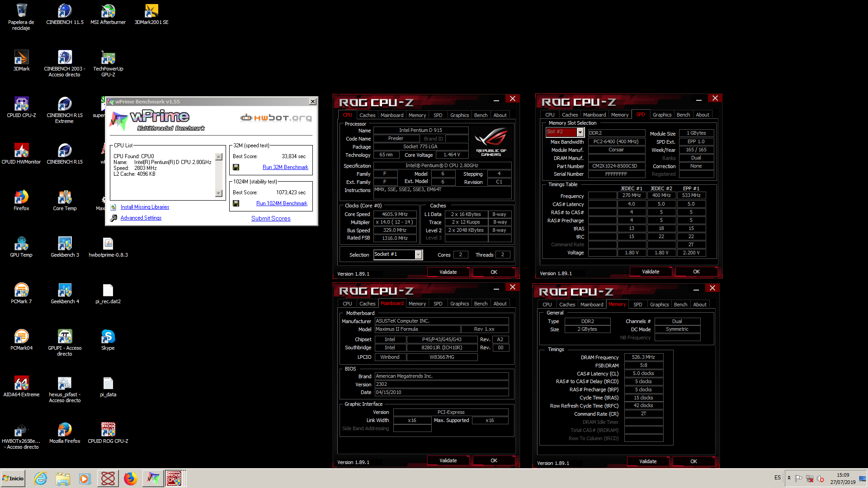Click the wPrime taskbar button

[153, 479]
